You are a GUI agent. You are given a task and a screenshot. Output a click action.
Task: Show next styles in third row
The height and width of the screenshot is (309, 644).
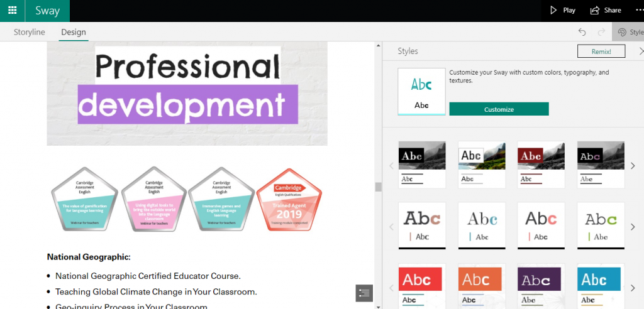[633, 288]
